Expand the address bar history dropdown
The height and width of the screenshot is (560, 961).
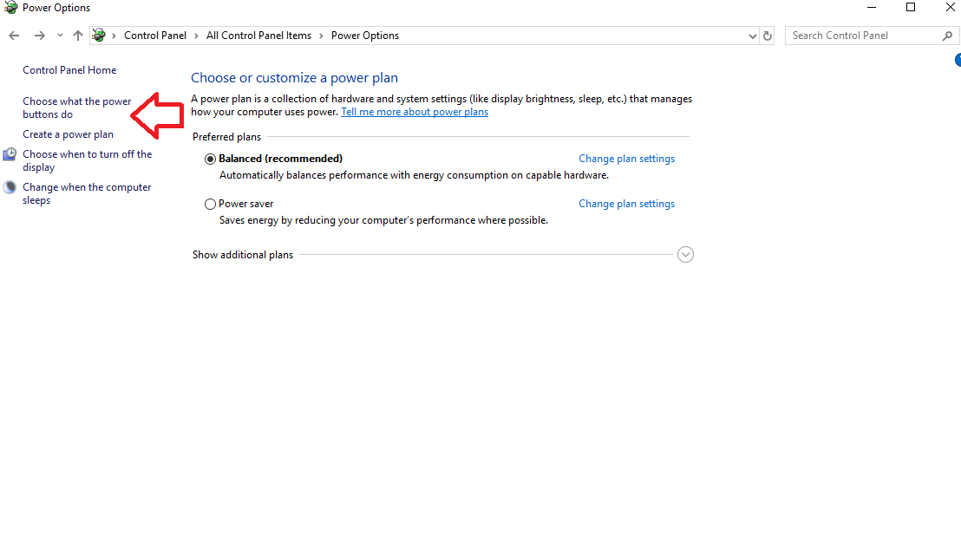[753, 36]
